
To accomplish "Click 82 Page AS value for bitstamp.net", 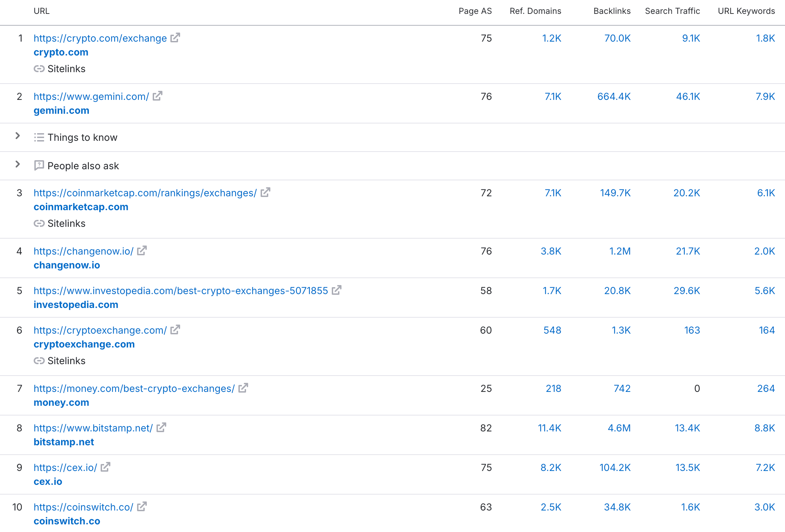I will coord(486,428).
